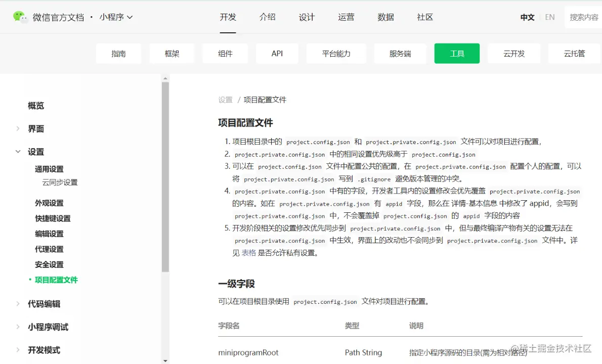Open 安全设置 in the sidebar
This screenshot has width=602, height=364.
pyautogui.click(x=49, y=264)
